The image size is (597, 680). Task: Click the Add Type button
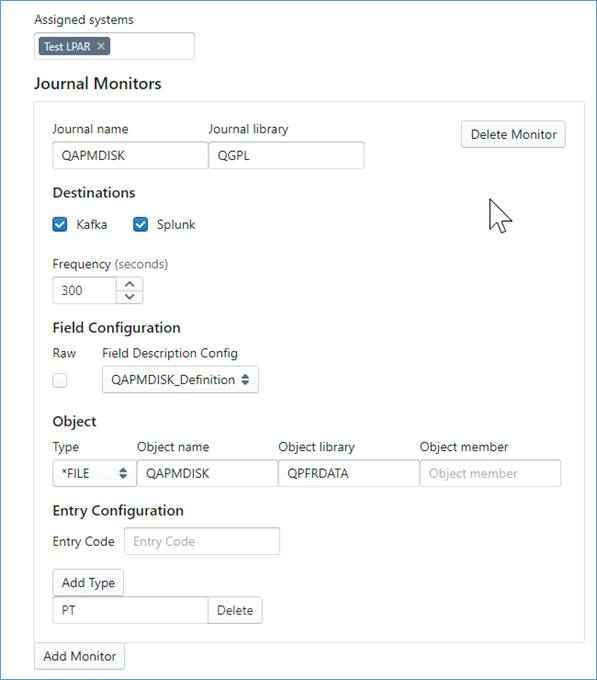(x=88, y=582)
